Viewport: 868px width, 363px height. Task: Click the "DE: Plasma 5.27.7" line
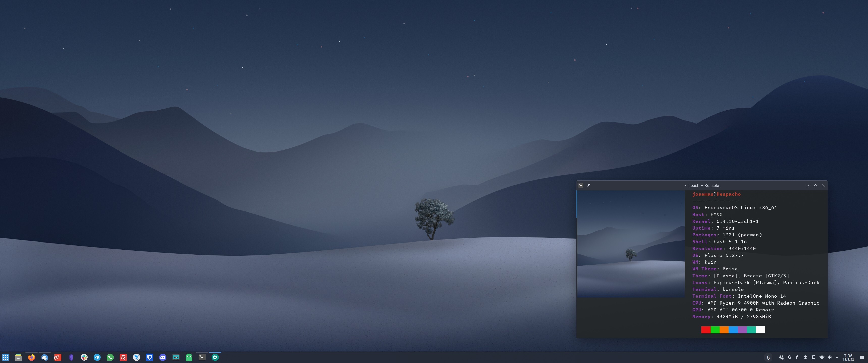[x=718, y=255]
